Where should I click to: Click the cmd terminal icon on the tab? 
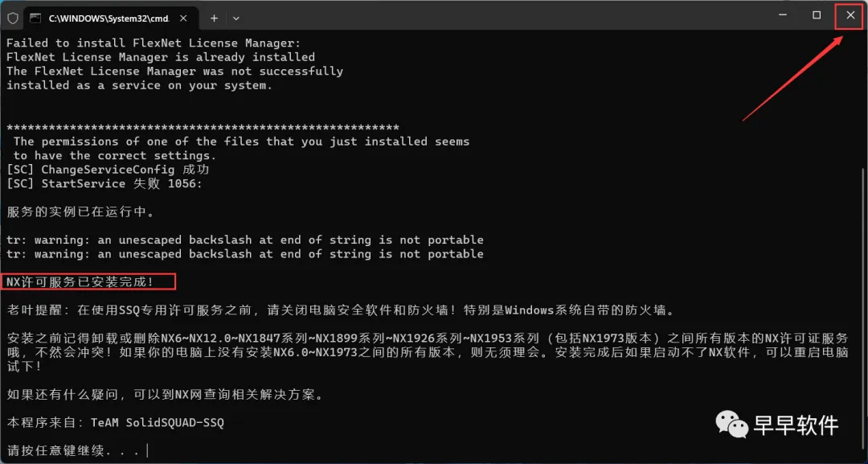coord(35,18)
